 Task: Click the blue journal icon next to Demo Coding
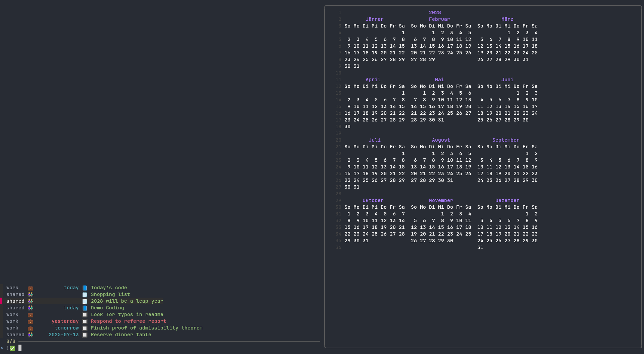[85, 308]
